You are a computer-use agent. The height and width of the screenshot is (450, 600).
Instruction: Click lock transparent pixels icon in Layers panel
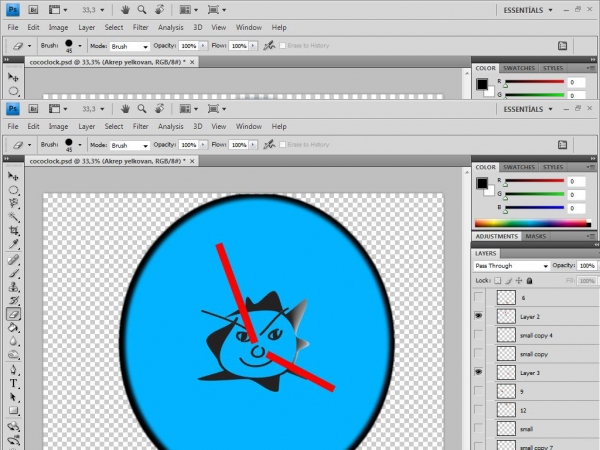click(497, 280)
